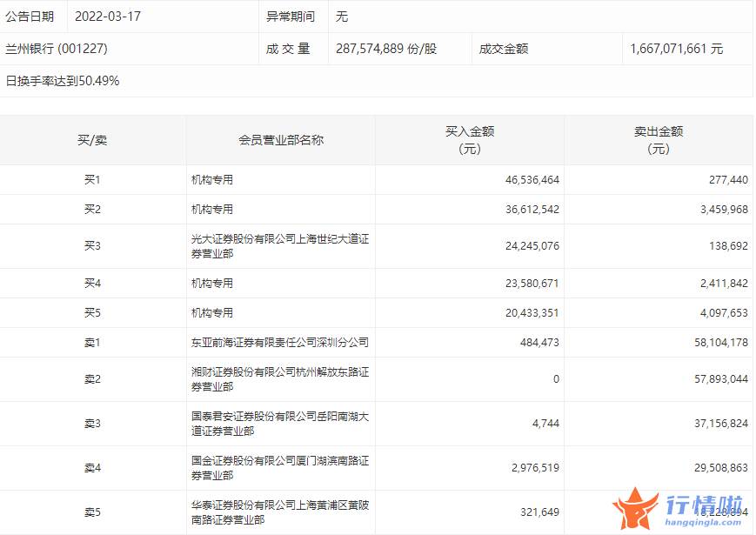This screenshot has width=756, height=535.
Task: Select the turnover 1,667,071,661 元
Action: tap(677, 49)
